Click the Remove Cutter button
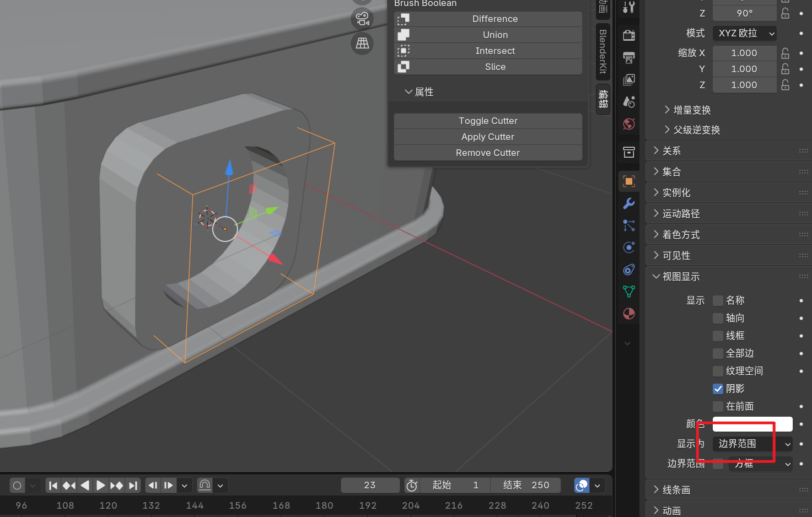This screenshot has height=517, width=812. pos(488,153)
